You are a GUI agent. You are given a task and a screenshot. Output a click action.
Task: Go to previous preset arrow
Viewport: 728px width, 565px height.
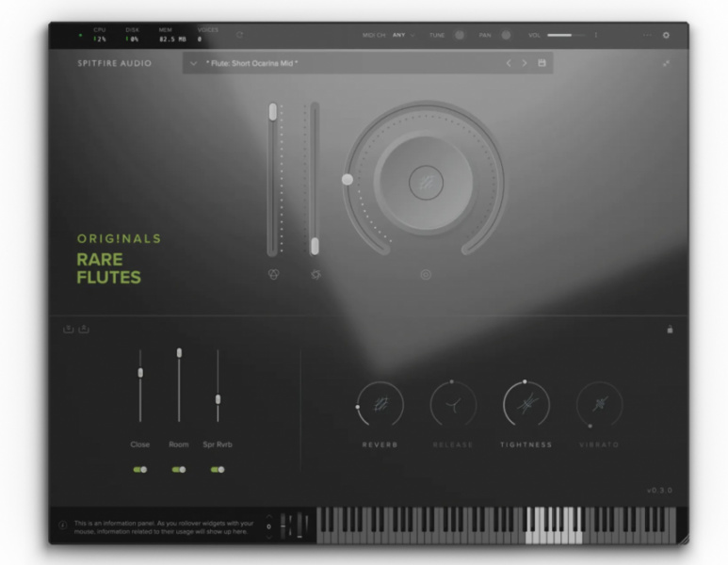point(509,63)
